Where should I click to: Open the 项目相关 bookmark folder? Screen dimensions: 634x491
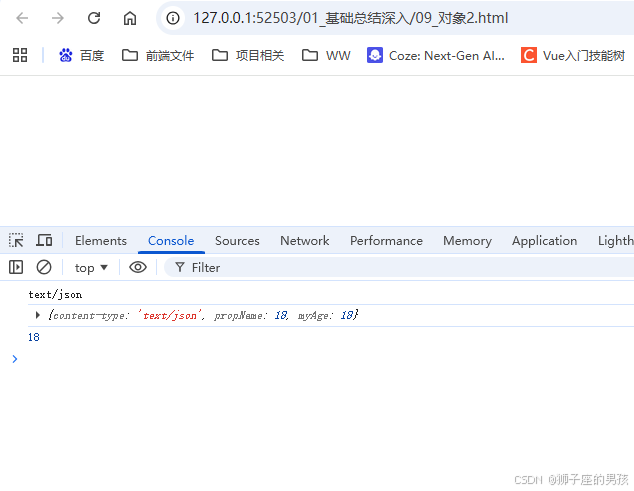(x=248, y=55)
